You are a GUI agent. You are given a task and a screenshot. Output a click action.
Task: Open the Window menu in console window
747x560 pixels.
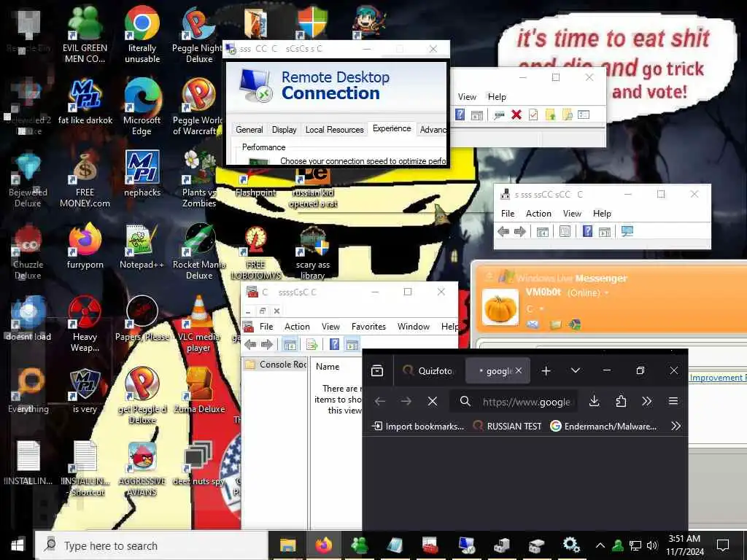click(x=414, y=327)
